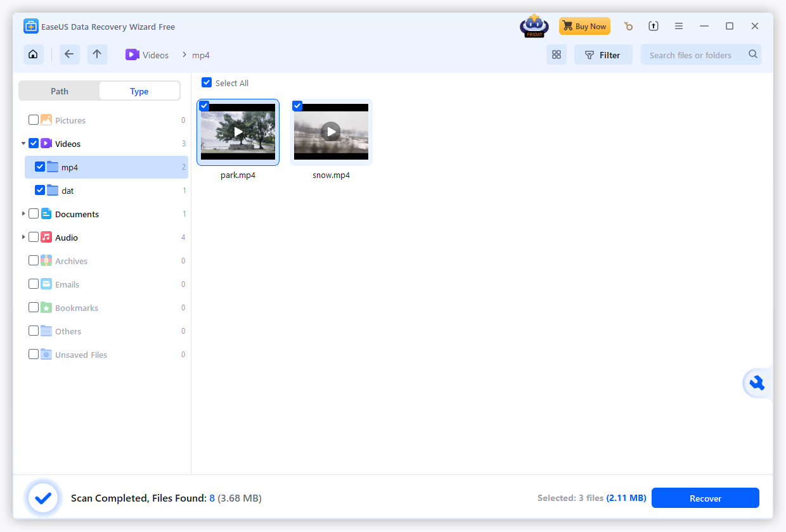Image resolution: width=786 pixels, height=532 pixels.
Task: Click the Recover button
Action: pos(705,498)
